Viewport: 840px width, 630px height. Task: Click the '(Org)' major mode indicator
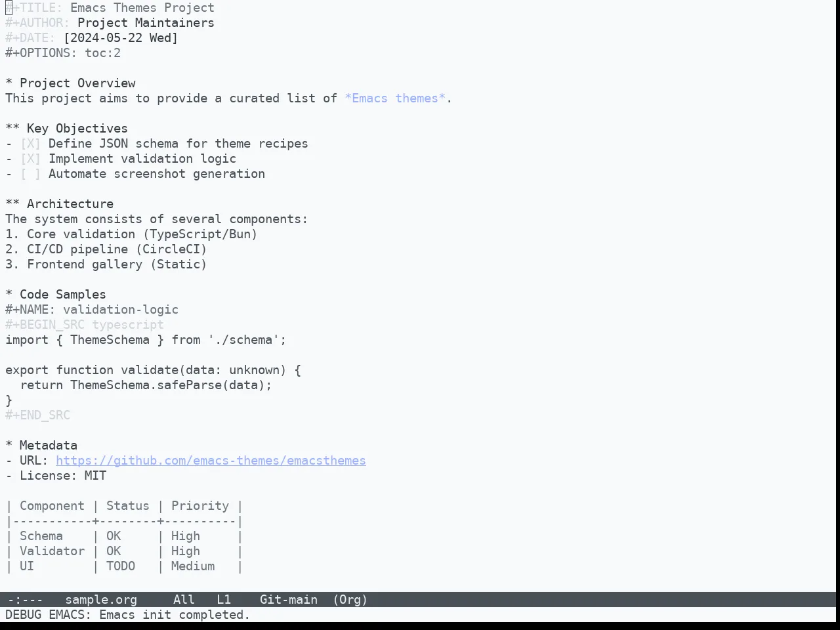click(x=350, y=600)
